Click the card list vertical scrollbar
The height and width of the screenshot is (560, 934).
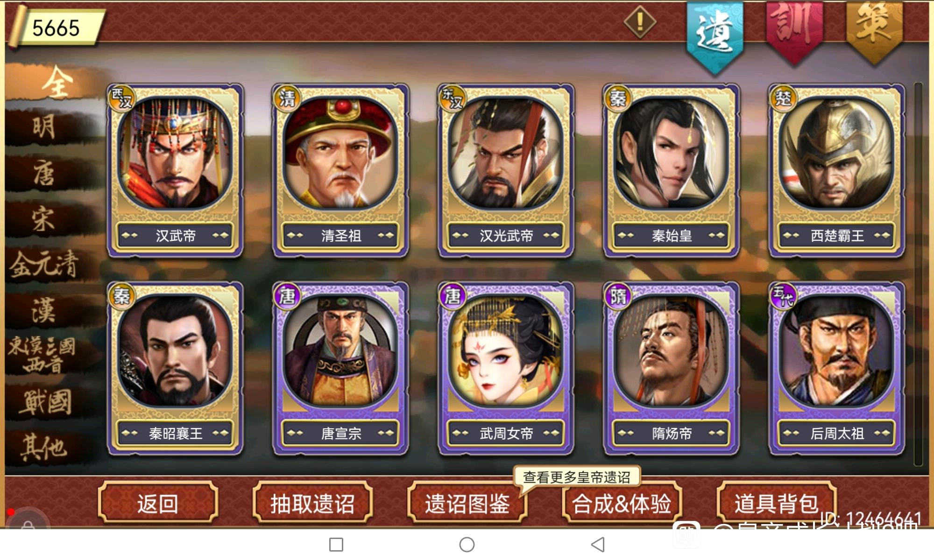[x=918, y=274]
